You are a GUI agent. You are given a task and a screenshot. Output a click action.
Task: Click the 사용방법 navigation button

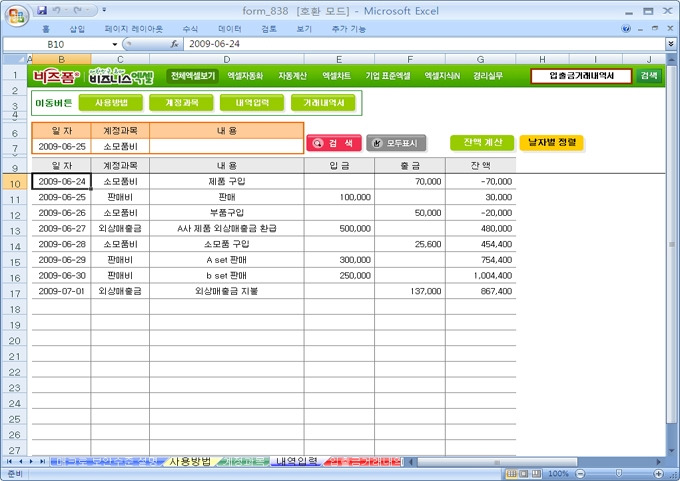tap(111, 103)
